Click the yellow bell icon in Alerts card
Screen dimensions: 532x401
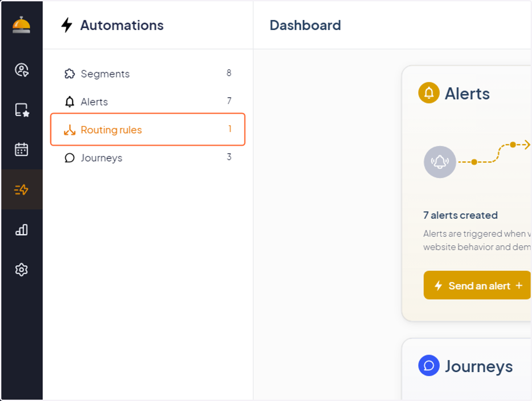pos(429,93)
